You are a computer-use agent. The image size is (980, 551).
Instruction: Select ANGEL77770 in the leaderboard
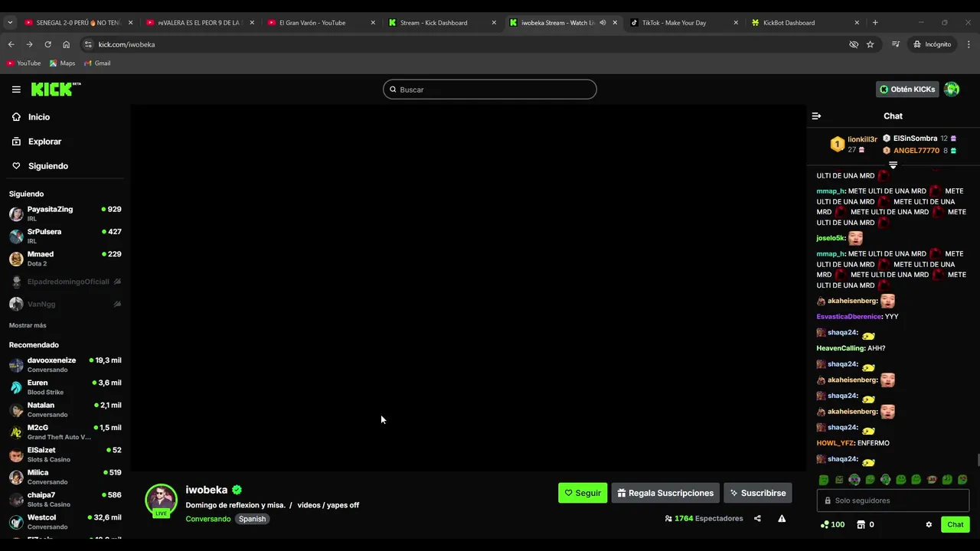[x=920, y=151]
